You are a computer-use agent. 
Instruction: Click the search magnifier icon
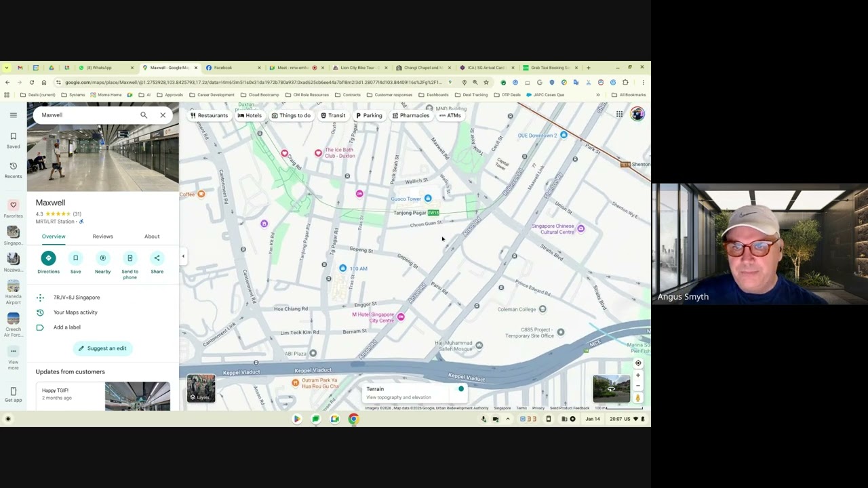coord(144,115)
